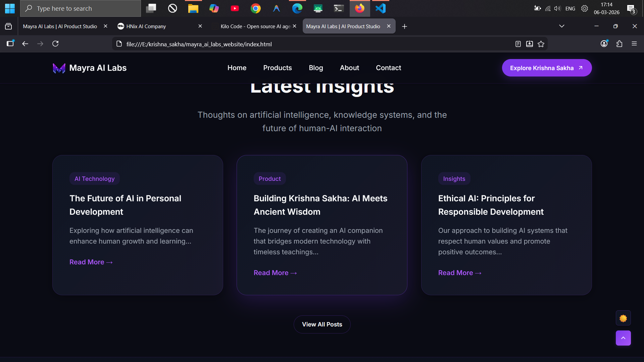This screenshot has width=644, height=362.
Task: Enable Reader View from the address bar
Action: point(518,44)
